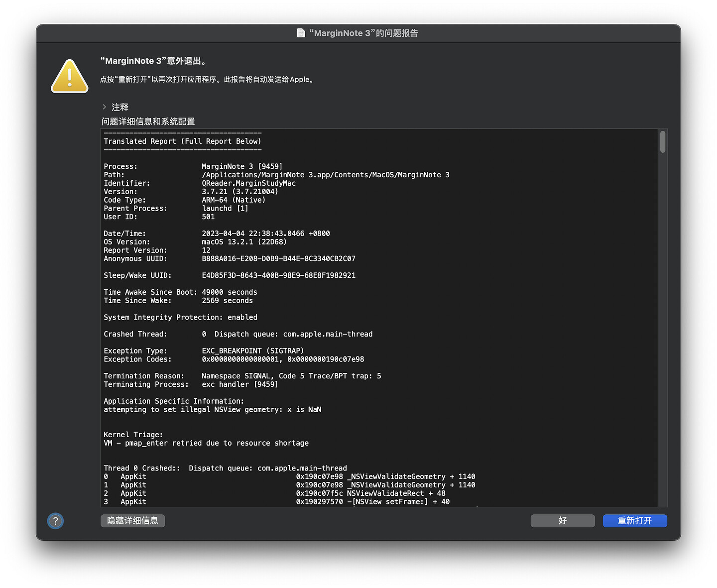Click the "Translated Report (Full Report Below)" heading

coord(182,141)
